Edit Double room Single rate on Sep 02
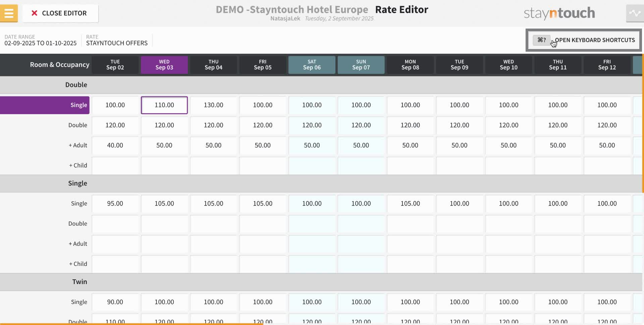Screen dimensions: 644x325 115,105
